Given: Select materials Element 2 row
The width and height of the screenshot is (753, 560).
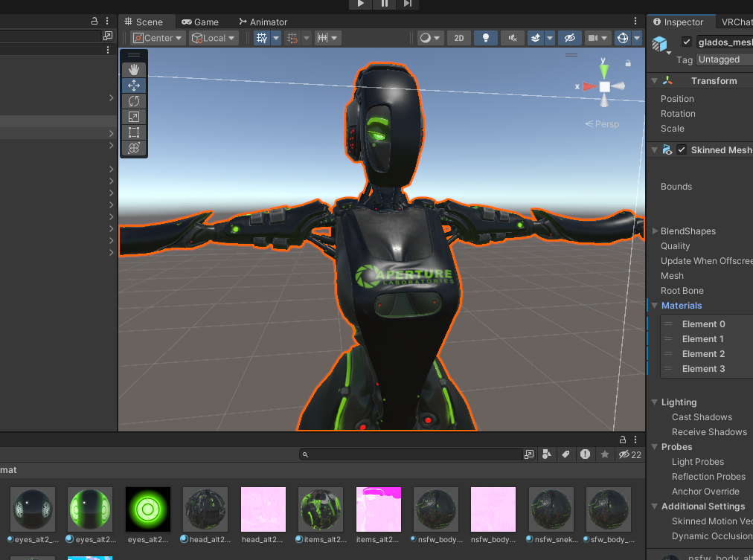Looking at the screenshot, I should 707,354.
